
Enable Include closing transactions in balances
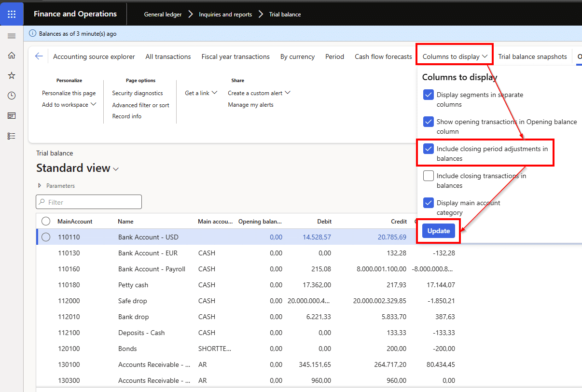(x=429, y=176)
